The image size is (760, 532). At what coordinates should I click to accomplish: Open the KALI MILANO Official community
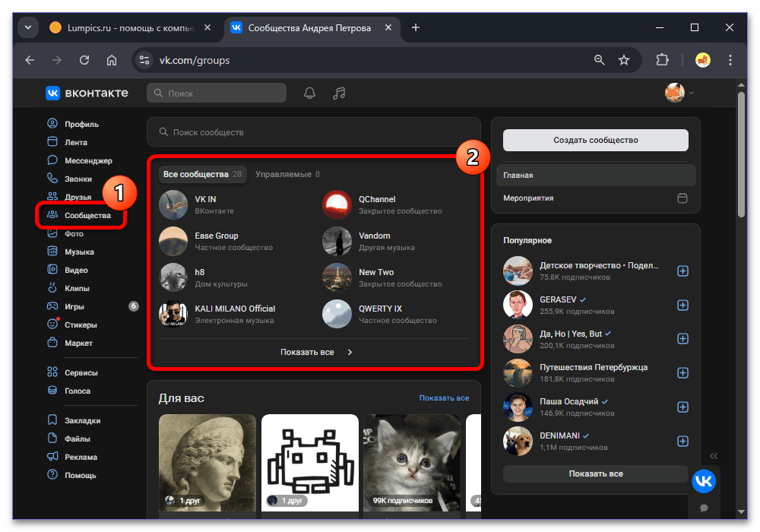235,309
